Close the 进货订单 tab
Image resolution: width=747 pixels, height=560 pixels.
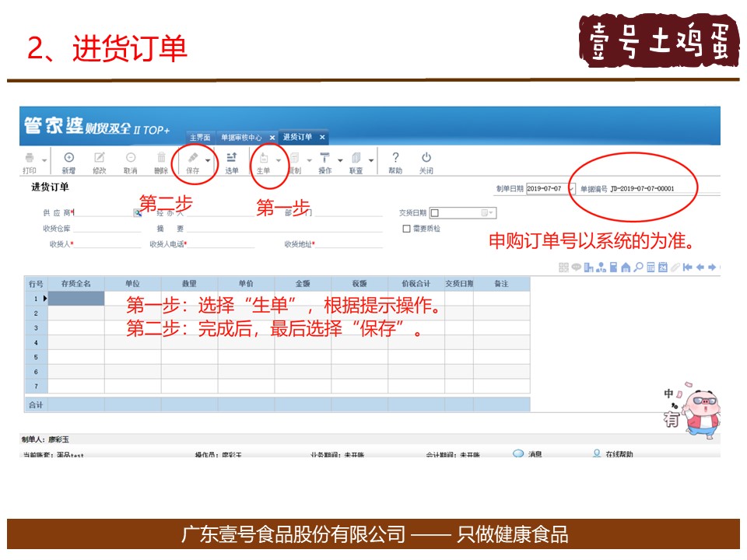click(x=322, y=138)
